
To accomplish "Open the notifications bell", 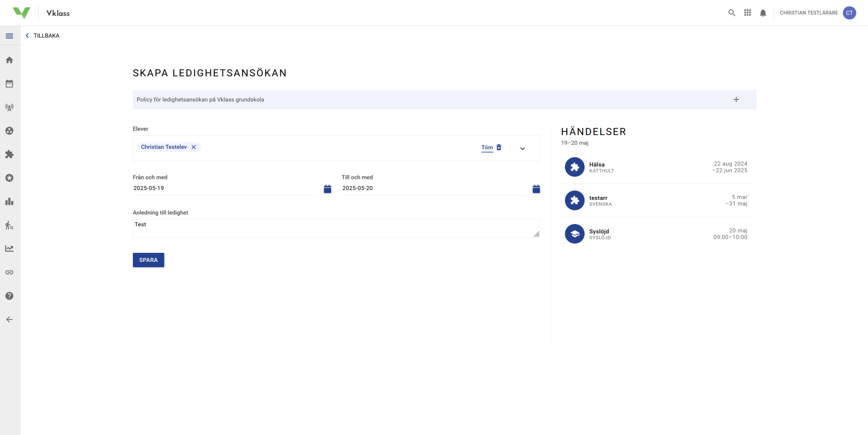I will pyautogui.click(x=763, y=13).
